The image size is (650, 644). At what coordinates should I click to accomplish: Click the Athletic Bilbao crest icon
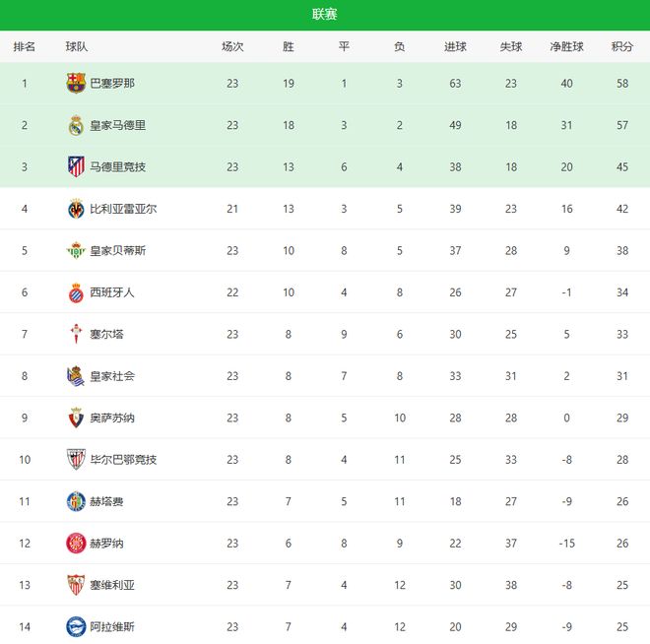pyautogui.click(x=76, y=460)
